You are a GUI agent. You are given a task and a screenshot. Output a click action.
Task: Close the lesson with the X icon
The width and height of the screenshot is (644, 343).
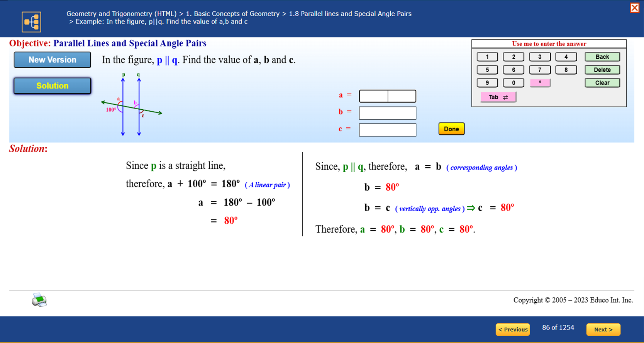coord(634,8)
